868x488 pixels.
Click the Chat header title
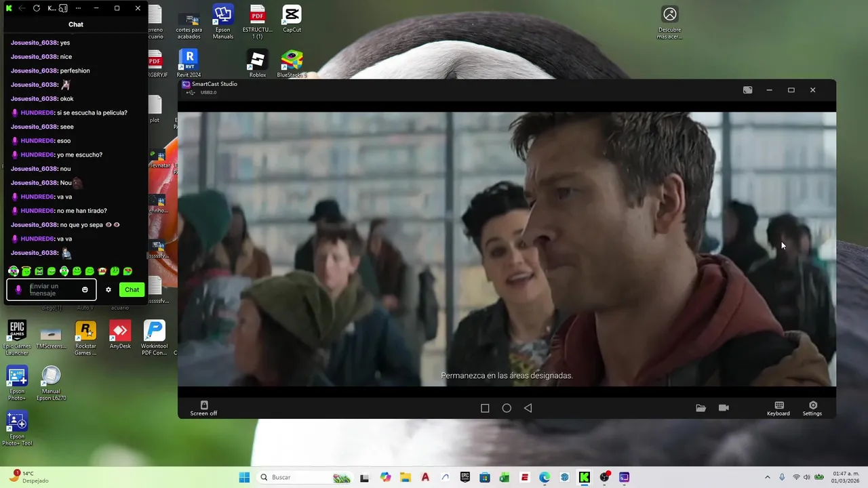tap(76, 24)
